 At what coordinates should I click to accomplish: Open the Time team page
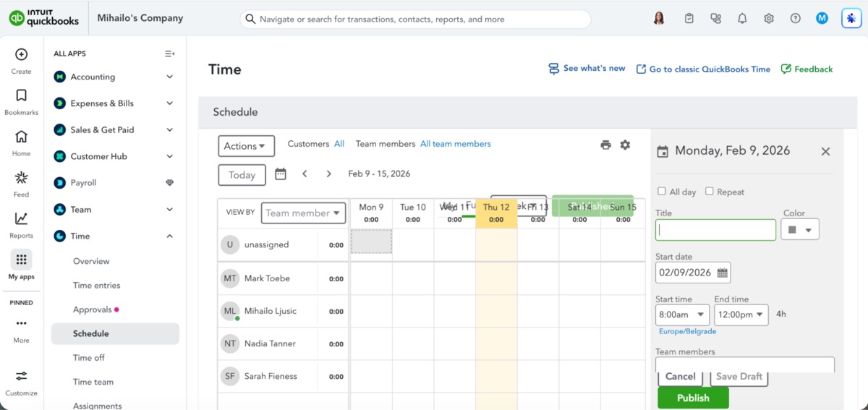[x=93, y=382]
